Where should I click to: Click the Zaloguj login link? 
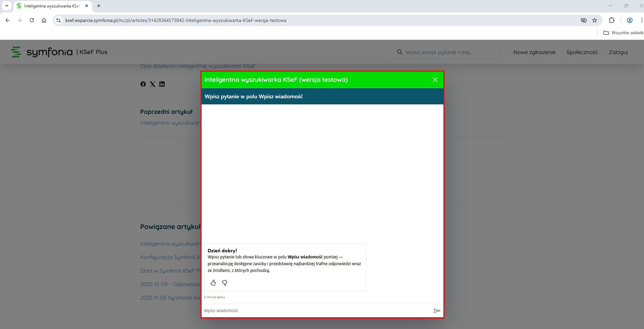[618, 52]
